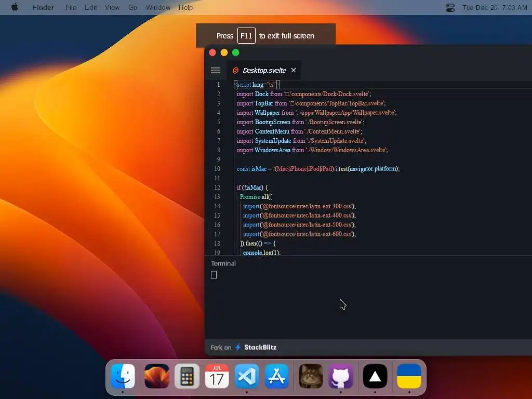Screen dimensions: 532x399
Task: Click the latin-ext-600.css import line
Action: [x=299, y=234]
